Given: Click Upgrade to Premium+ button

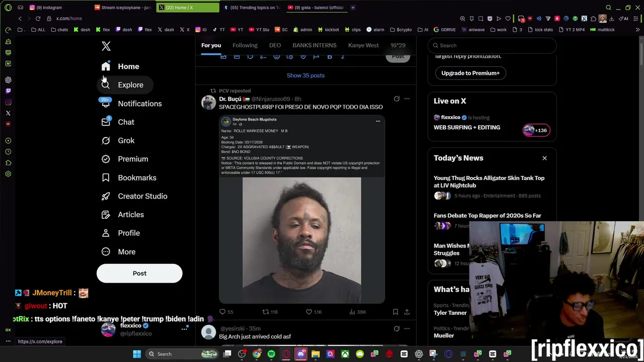Looking at the screenshot, I should pos(470,73).
